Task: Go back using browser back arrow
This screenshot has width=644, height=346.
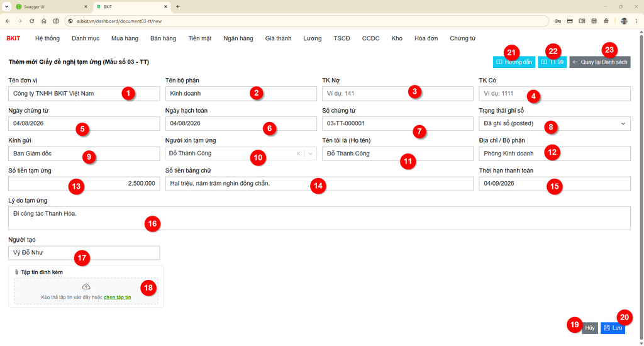Action: tap(8, 21)
